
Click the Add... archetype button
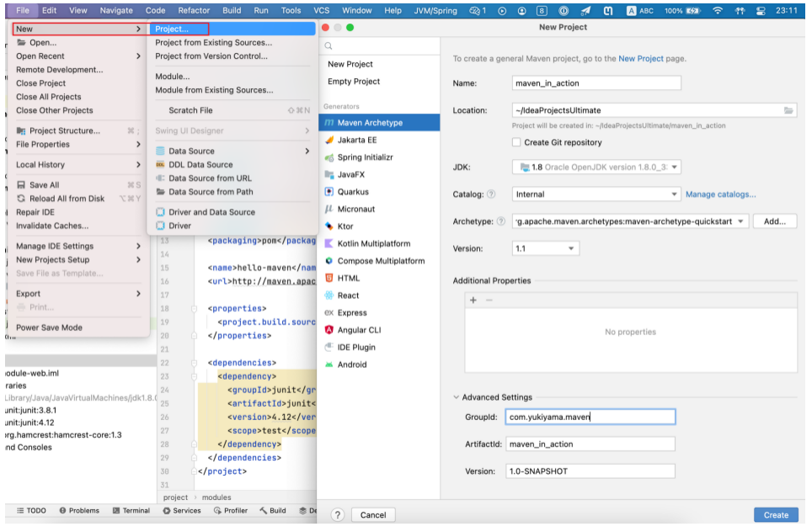[x=775, y=221]
